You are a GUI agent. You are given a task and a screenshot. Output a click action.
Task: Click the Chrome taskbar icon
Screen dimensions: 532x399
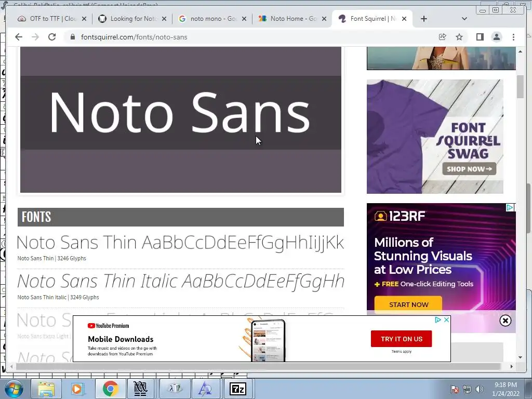point(110,389)
